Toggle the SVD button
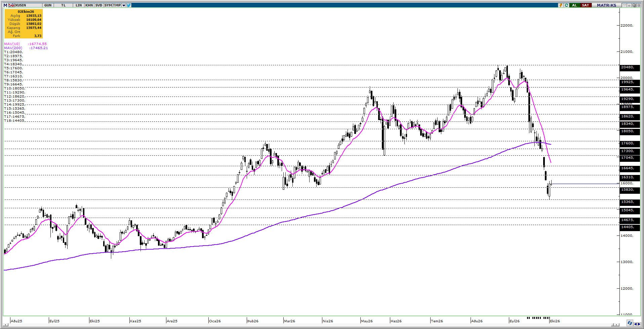The height and width of the screenshot is (329, 644). coord(99,5)
